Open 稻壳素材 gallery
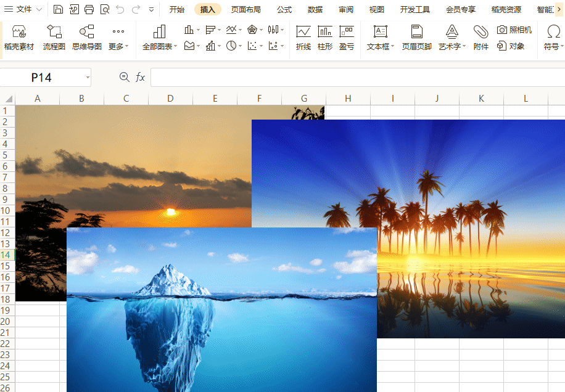Viewport: 565px width, 392px height. point(19,38)
